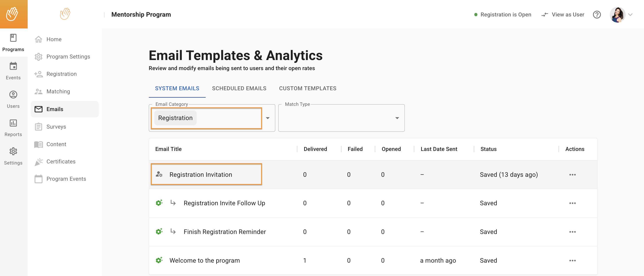This screenshot has height=276, width=644.
Task: Click the Programs icon in left rail
Action: (x=13, y=38)
